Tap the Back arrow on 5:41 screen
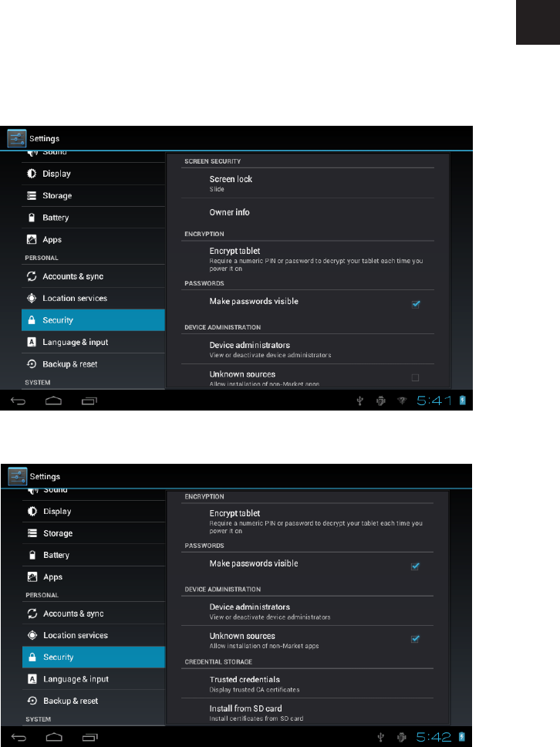The width and height of the screenshot is (560, 747). point(18,401)
